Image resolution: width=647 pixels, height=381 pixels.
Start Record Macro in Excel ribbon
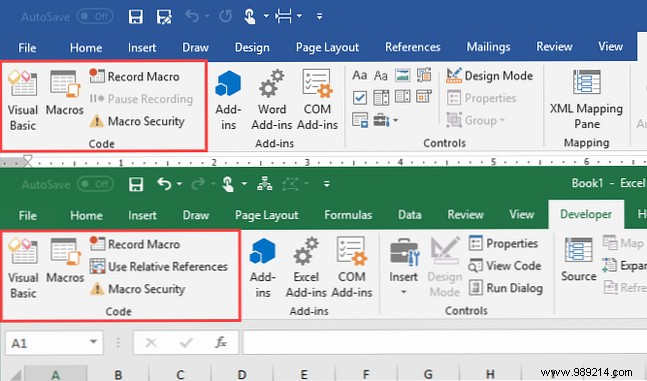pyautogui.click(x=135, y=244)
